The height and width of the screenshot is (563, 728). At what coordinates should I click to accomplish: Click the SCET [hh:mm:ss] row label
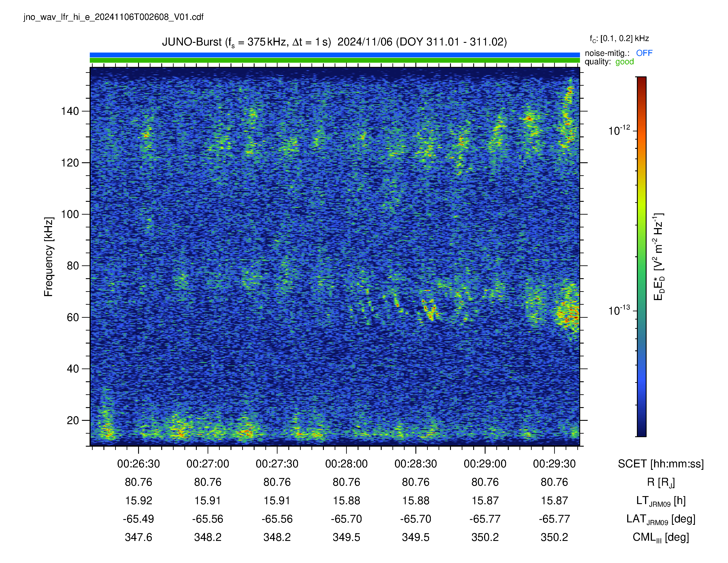click(661, 464)
